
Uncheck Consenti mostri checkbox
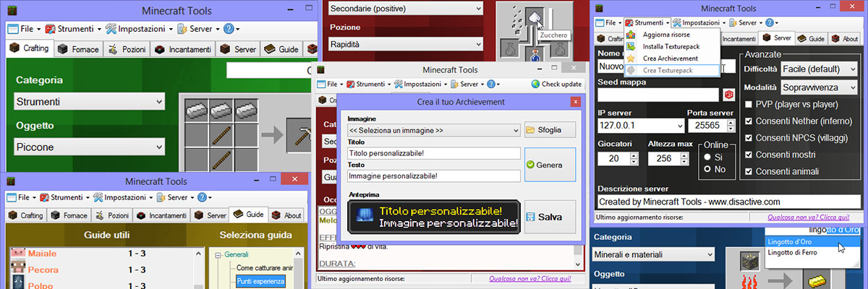[749, 155]
